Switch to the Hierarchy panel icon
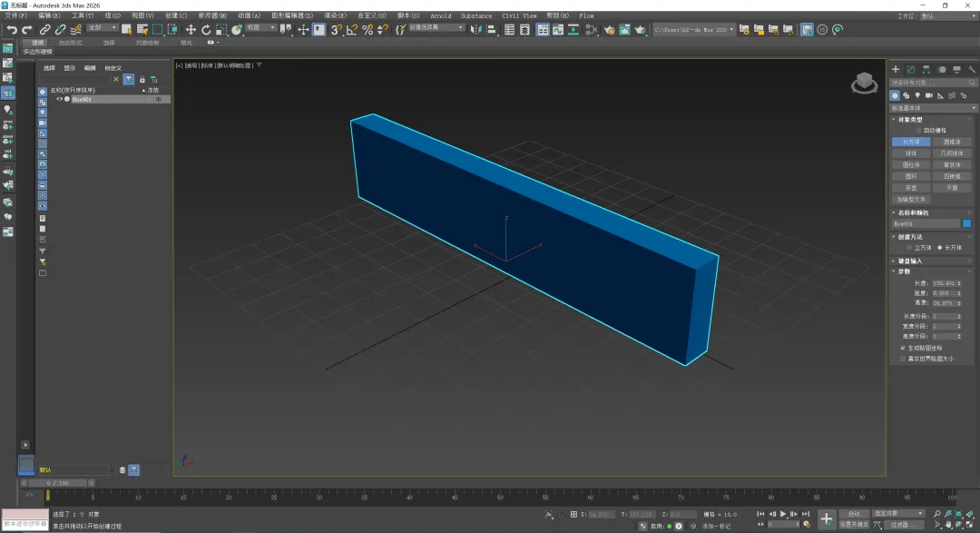Image resolution: width=980 pixels, height=533 pixels. 926,69
